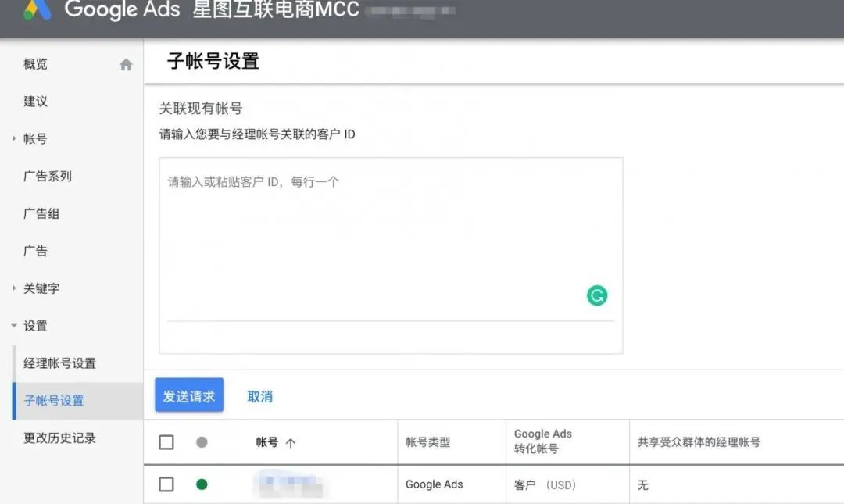
Task: Click the green status dot in the account row
Action: tap(202, 484)
